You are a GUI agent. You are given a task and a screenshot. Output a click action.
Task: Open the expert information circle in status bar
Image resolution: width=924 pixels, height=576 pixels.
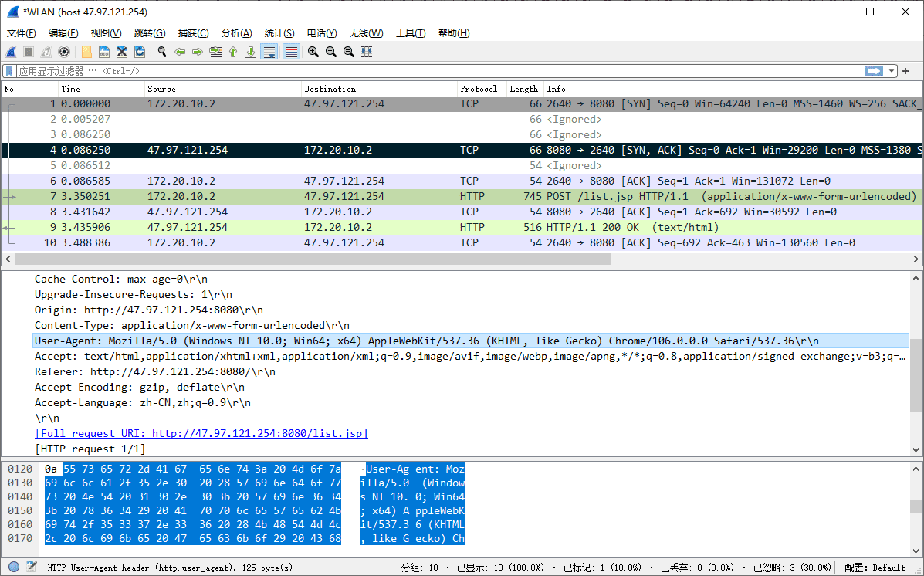pos(14,567)
